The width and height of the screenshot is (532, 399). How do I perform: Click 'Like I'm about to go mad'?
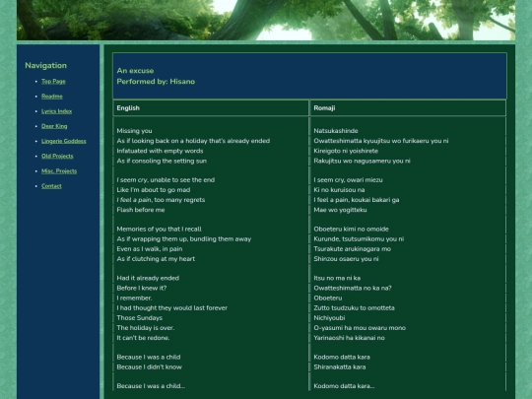point(154,190)
